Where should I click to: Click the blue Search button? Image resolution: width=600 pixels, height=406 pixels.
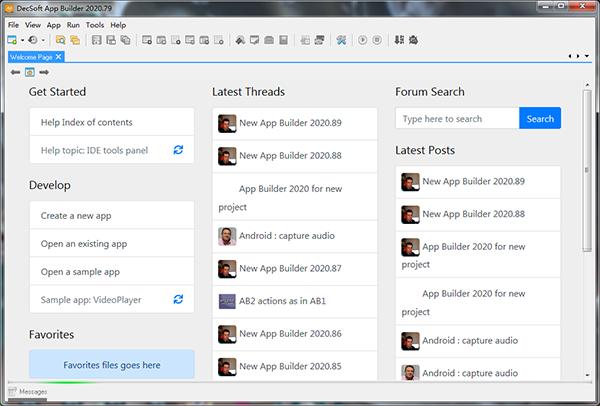coord(540,118)
